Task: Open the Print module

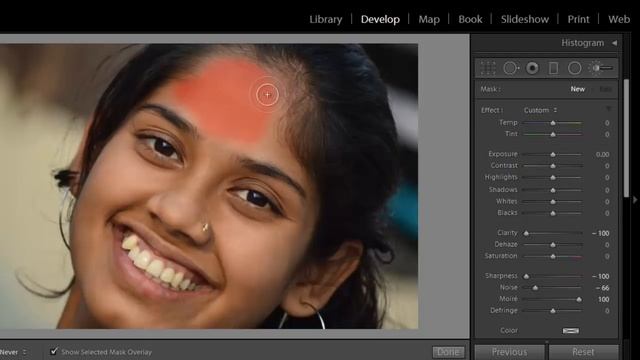Action: pyautogui.click(x=578, y=19)
